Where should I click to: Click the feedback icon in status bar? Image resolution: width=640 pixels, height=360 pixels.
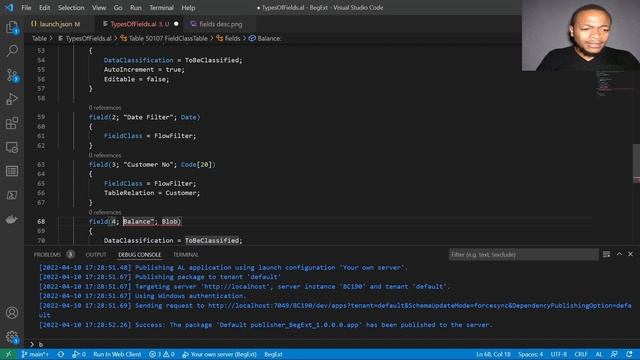pos(614,354)
